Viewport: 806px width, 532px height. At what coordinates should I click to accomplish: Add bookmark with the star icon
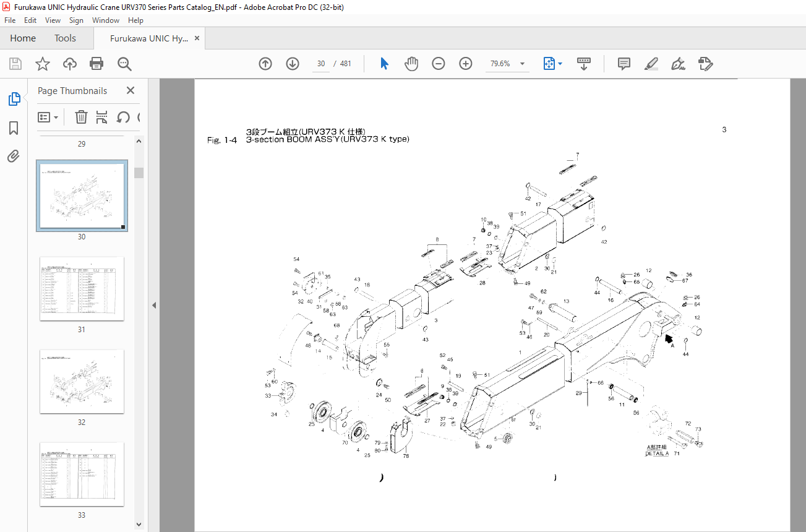pyautogui.click(x=42, y=64)
